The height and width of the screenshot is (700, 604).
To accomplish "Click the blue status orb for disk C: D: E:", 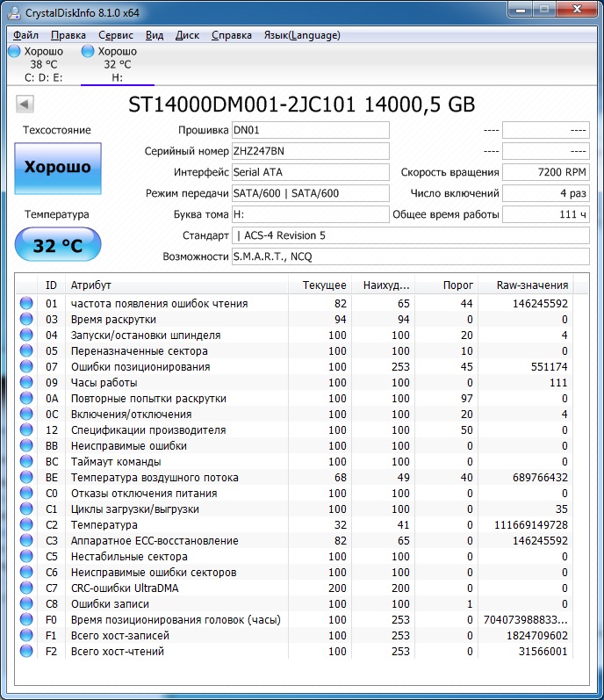I will click(x=14, y=51).
